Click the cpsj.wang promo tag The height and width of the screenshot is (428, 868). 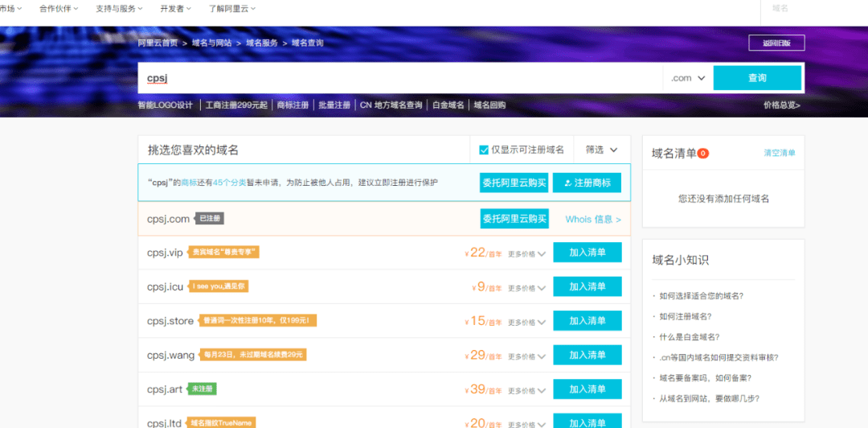253,355
